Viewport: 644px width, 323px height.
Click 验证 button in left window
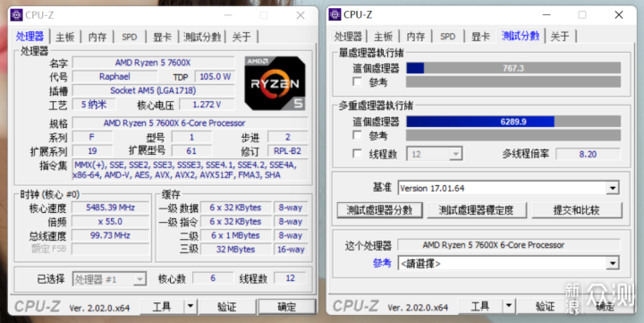(226, 307)
